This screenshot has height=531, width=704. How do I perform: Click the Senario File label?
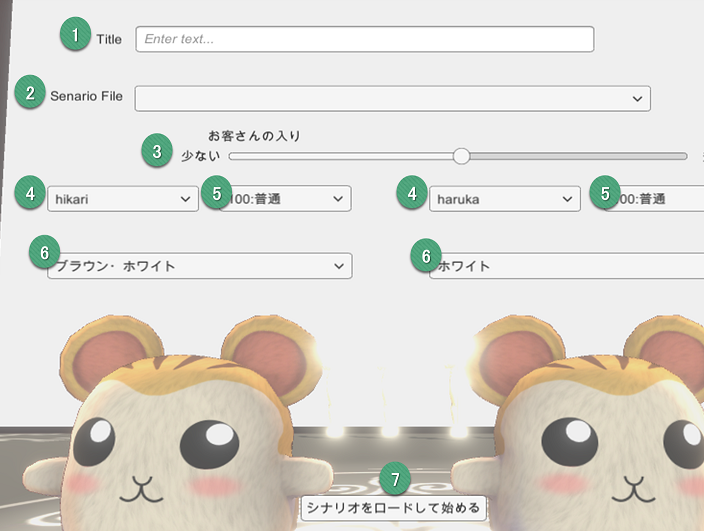click(86, 96)
